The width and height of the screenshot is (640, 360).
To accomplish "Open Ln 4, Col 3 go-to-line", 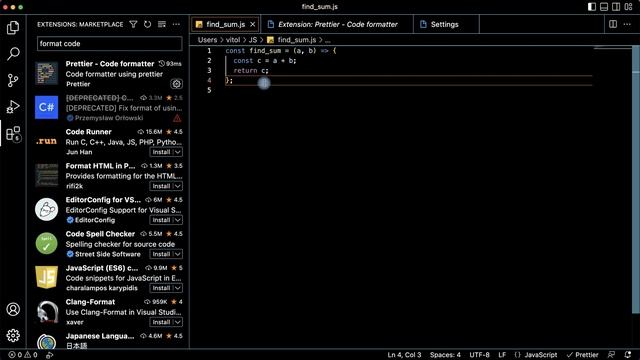I will coord(404,355).
